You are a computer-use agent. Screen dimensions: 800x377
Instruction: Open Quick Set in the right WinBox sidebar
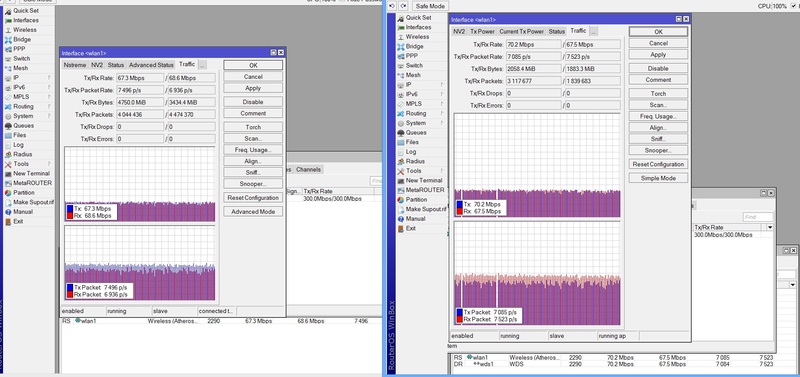(x=418, y=17)
